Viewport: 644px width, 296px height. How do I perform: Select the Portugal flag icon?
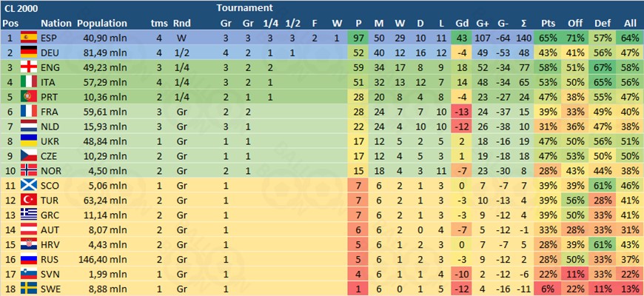(x=29, y=97)
